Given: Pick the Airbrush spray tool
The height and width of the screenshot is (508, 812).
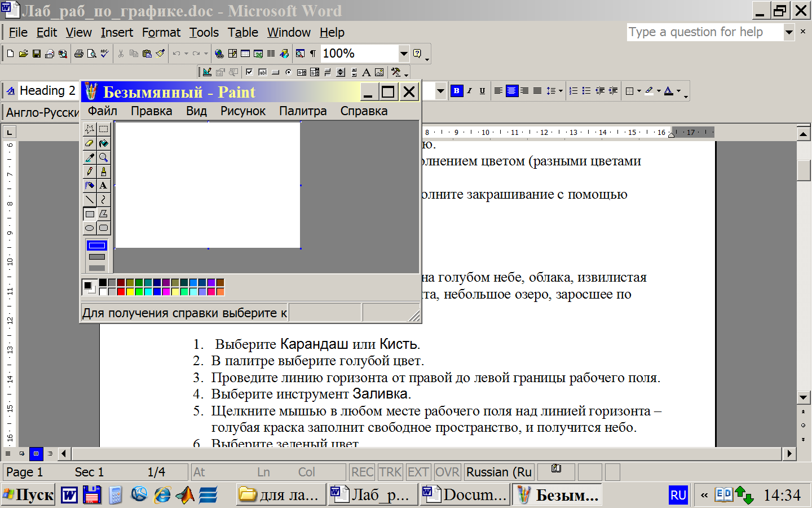Looking at the screenshot, I should pos(90,186).
